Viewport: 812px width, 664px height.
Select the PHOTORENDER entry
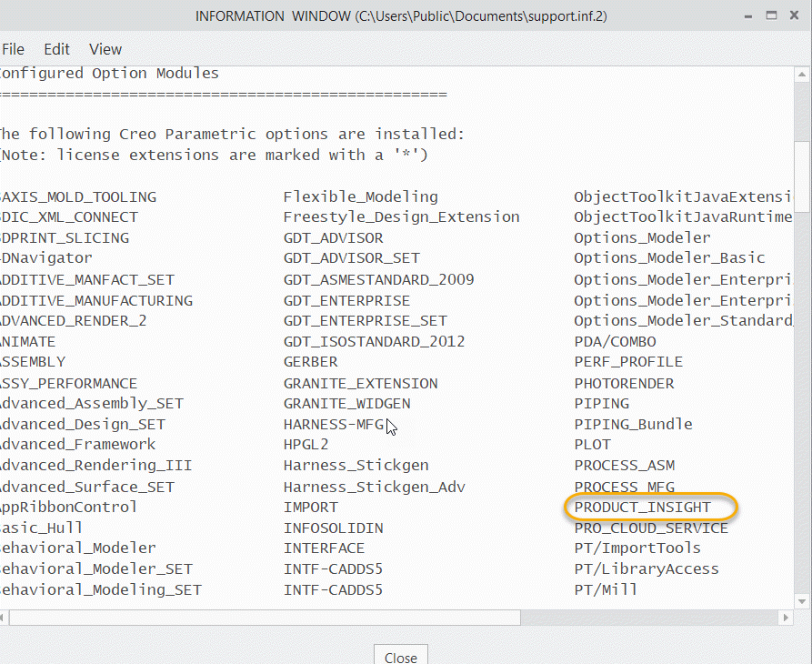pyautogui.click(x=624, y=383)
